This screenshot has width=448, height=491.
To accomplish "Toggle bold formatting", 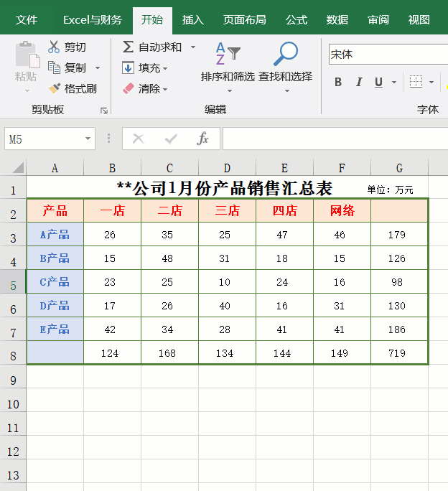I will point(338,82).
